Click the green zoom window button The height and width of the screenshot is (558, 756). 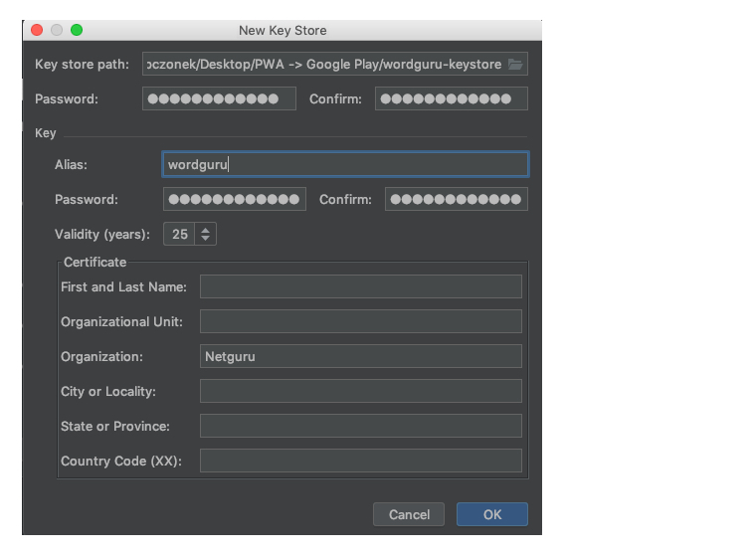(x=77, y=30)
